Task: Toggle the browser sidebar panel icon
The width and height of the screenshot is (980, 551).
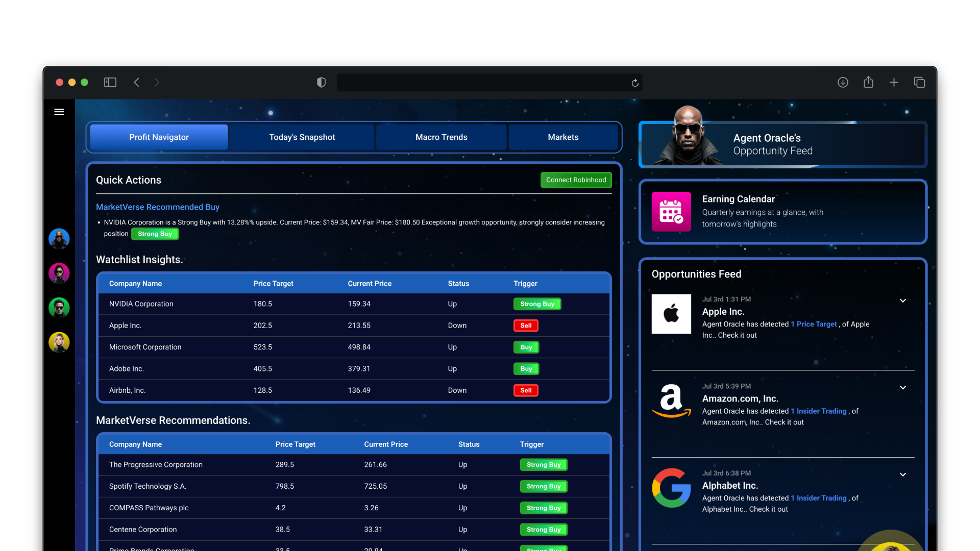Action: [x=110, y=82]
